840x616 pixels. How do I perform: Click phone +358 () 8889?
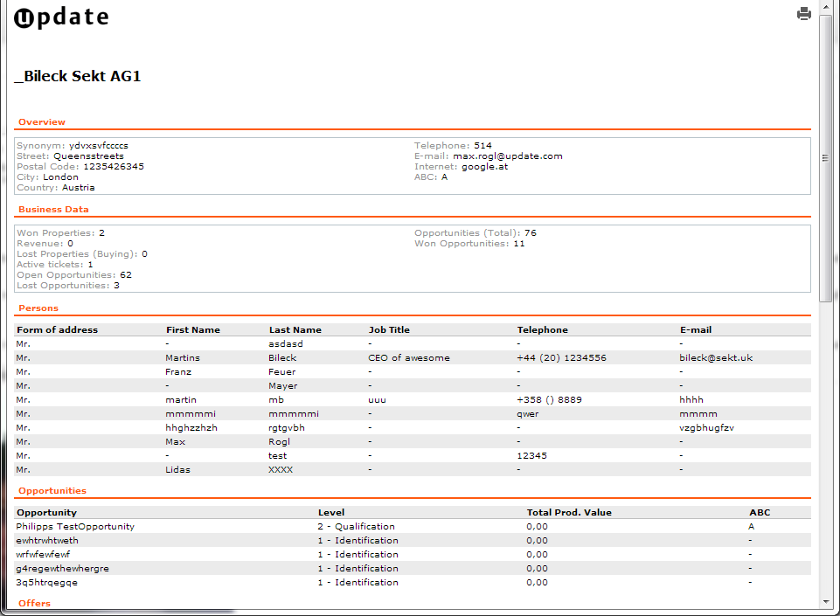549,399
